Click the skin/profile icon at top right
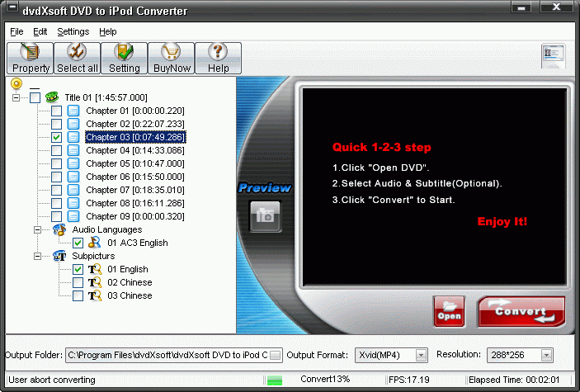 (x=553, y=56)
